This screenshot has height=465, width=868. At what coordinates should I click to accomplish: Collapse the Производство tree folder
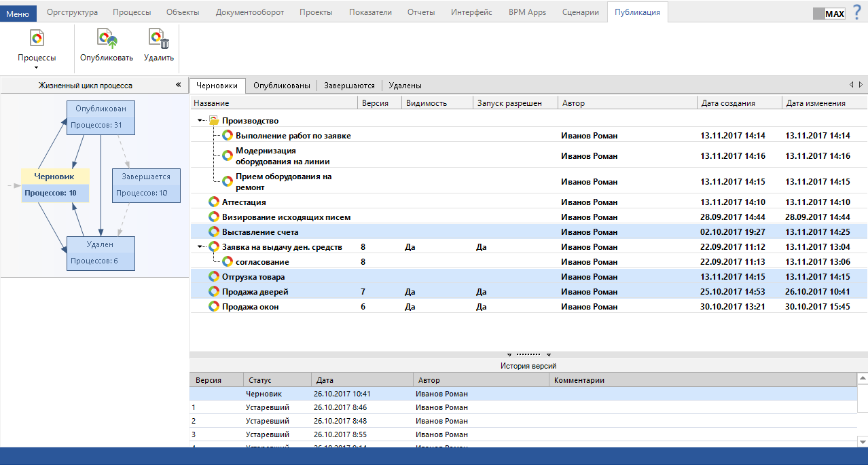click(x=200, y=121)
